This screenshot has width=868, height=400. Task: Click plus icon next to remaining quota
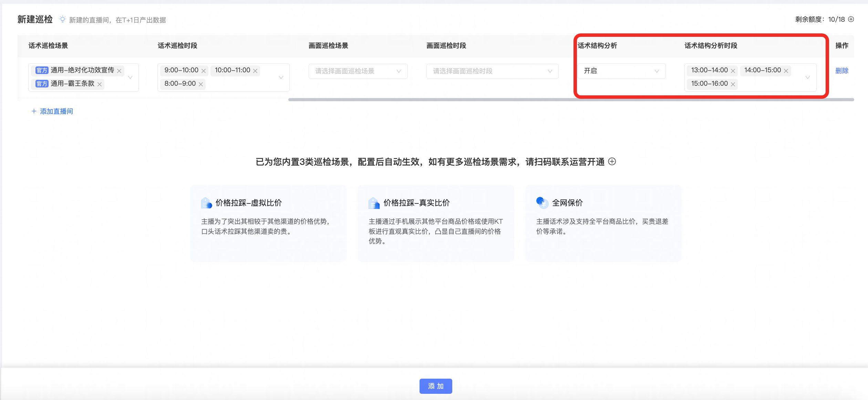coord(851,19)
